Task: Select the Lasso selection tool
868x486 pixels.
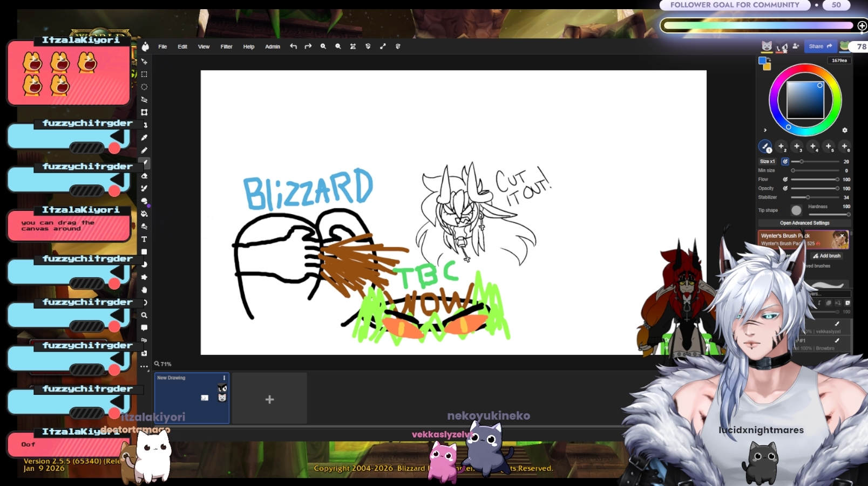Action: [x=144, y=99]
